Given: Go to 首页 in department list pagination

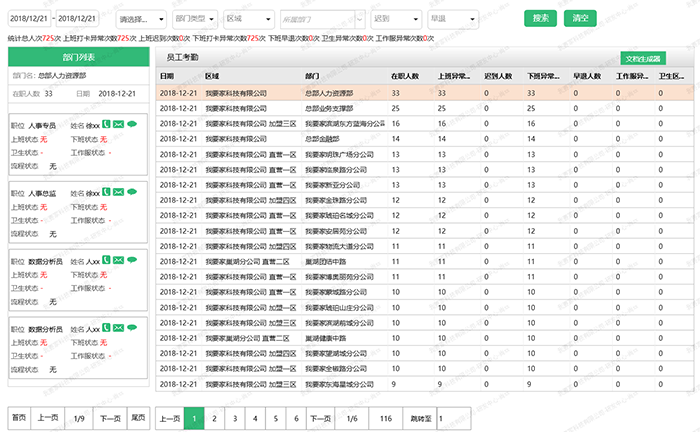Looking at the screenshot, I should [19, 418].
